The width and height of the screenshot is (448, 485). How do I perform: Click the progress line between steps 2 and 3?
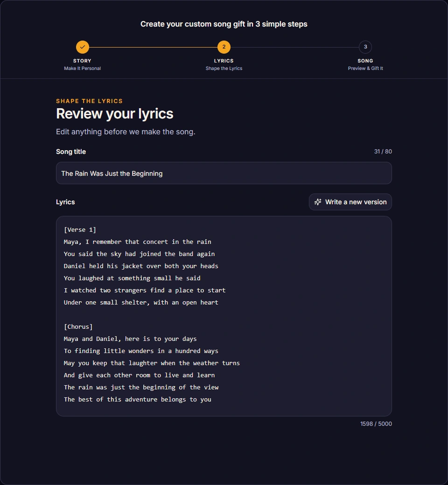tap(295, 47)
